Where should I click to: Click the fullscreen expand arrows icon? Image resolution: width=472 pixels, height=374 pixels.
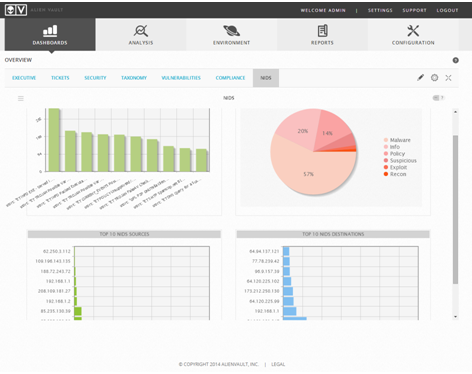pyautogui.click(x=448, y=78)
